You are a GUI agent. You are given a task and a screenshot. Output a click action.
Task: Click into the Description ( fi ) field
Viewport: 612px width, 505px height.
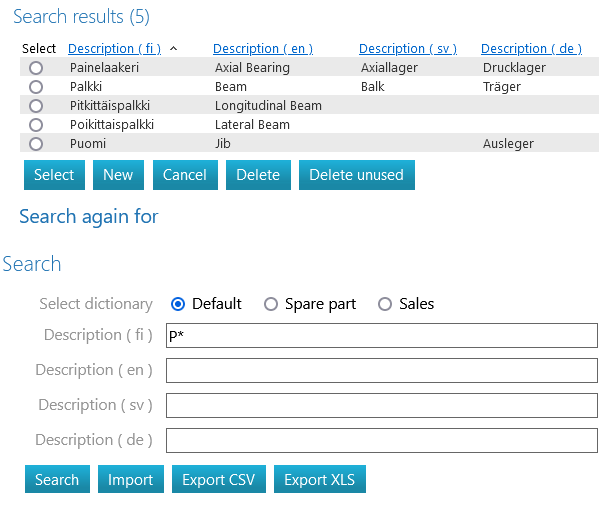(381, 336)
